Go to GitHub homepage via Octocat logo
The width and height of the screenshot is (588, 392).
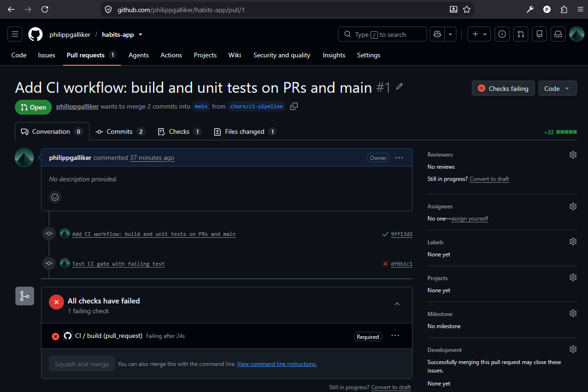(35, 34)
